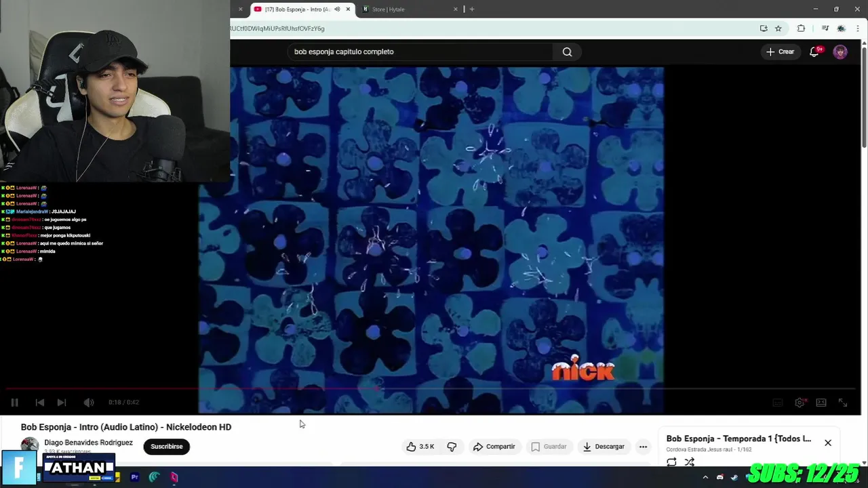Open the playlist title Bob Esponja - Temporada 1
The width and height of the screenshot is (868, 488).
coord(738,439)
